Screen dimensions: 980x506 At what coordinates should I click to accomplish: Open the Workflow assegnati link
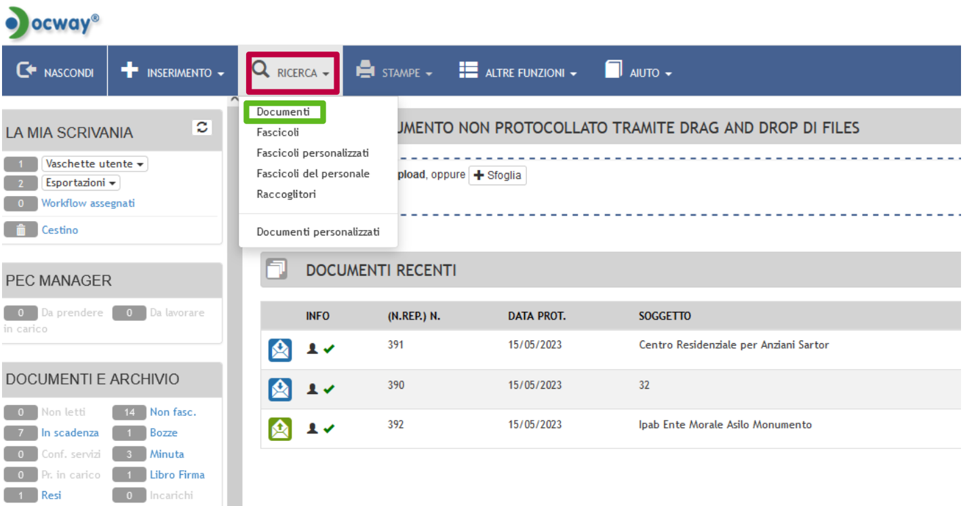(x=88, y=203)
